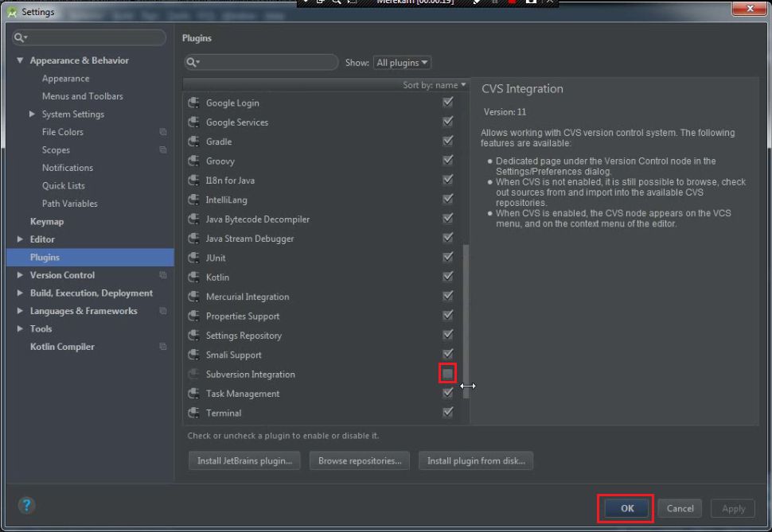Image resolution: width=772 pixels, height=532 pixels.
Task: Uncheck the Kotlin plugin checkbox
Action: pyautogui.click(x=447, y=276)
